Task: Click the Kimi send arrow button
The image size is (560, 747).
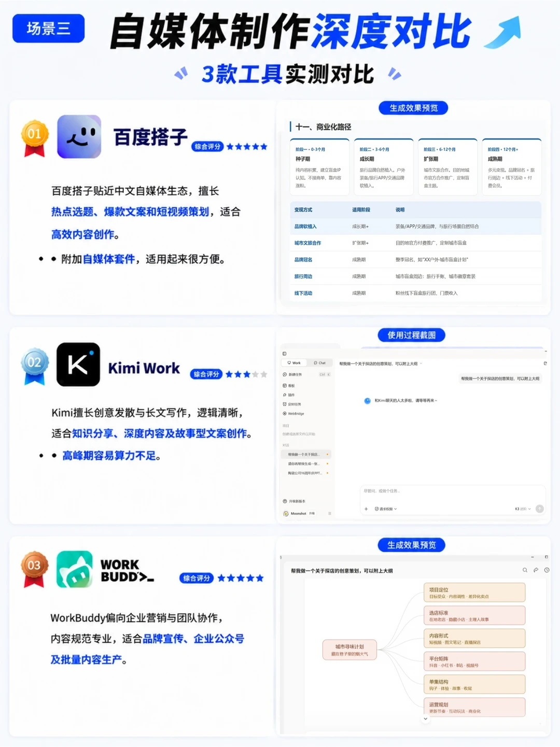Action: click(x=540, y=509)
